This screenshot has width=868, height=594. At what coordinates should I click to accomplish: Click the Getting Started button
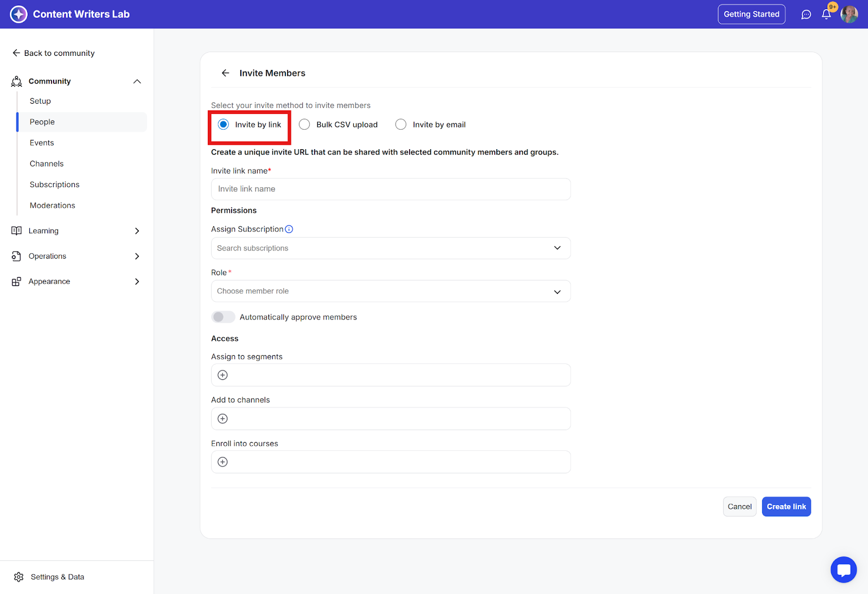[751, 14]
